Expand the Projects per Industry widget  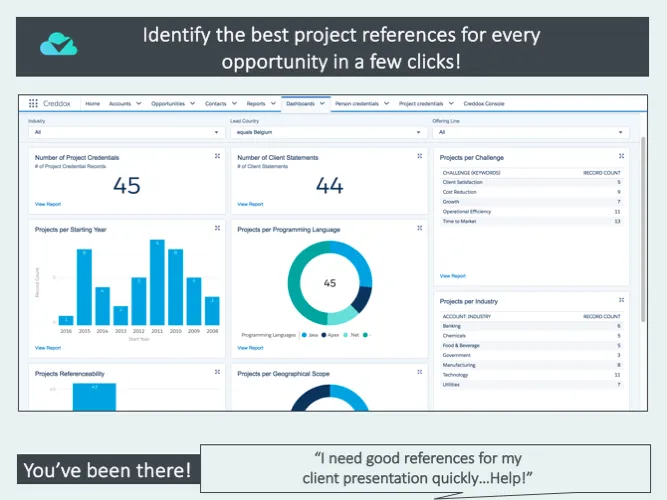click(x=621, y=300)
